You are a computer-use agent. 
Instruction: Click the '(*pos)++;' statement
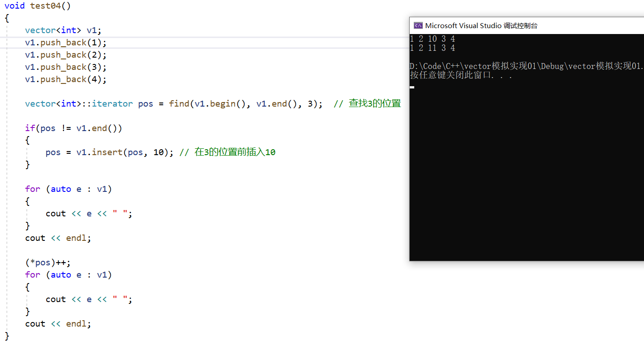pos(48,263)
